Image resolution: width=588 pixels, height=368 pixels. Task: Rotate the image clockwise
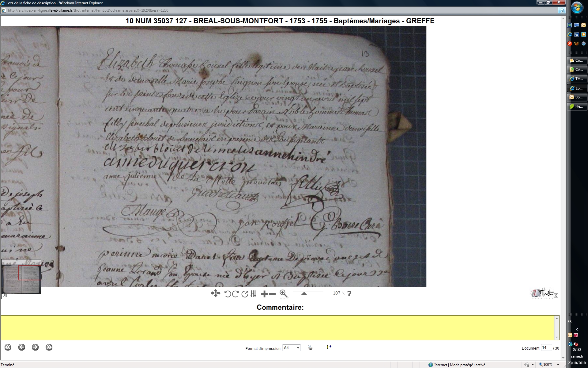click(x=235, y=294)
